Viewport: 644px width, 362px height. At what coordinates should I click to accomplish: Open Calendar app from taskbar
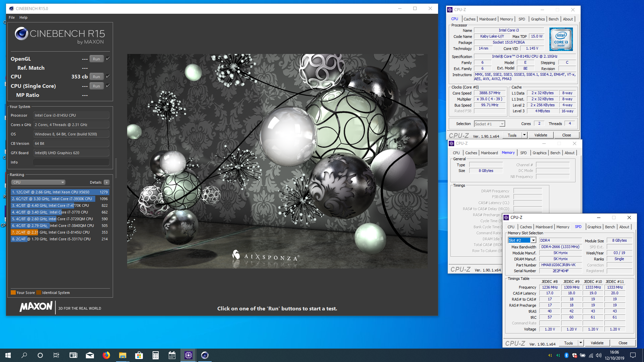[172, 355]
